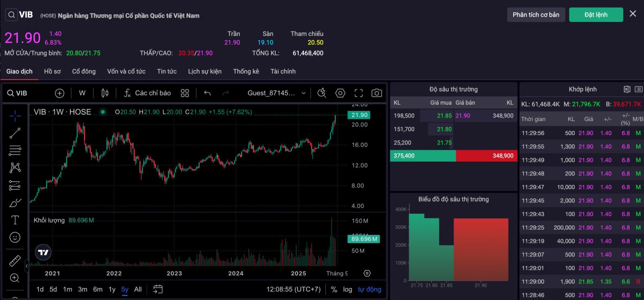Open the 'Các chỉ báo' indicators menu
Viewport: 644px width, 300px height.
(147, 93)
